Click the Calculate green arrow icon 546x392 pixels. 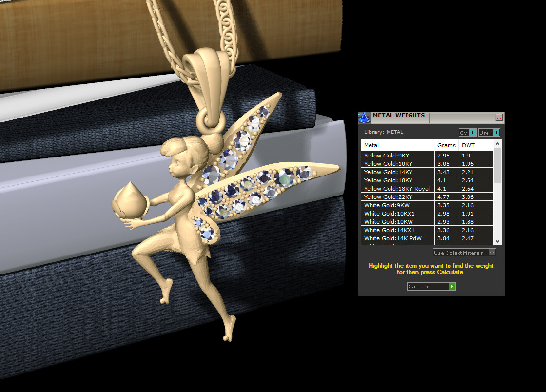coord(451,286)
